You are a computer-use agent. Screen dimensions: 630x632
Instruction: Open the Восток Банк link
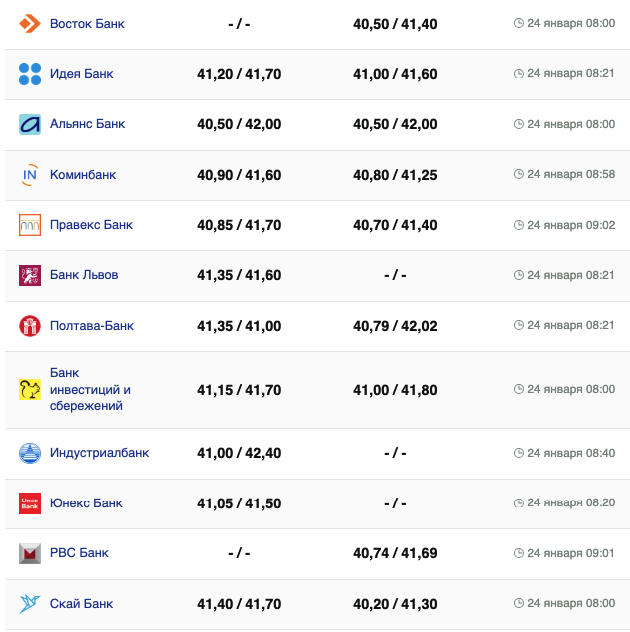point(87,23)
